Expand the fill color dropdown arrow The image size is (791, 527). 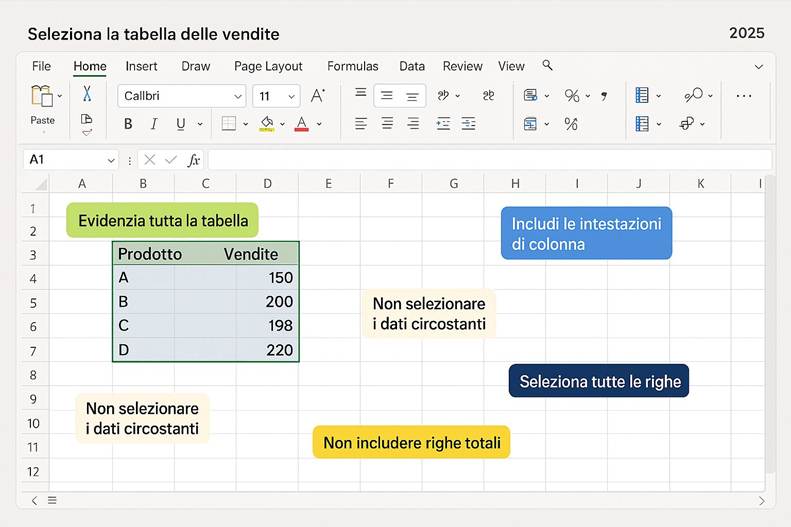282,124
